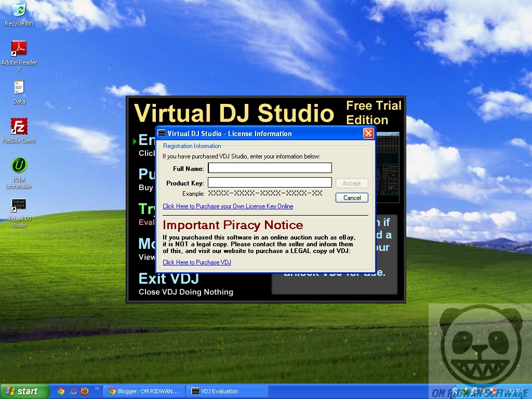Click the Close VDJ Doing Nothing text
The height and width of the screenshot is (399, 532).
(186, 292)
